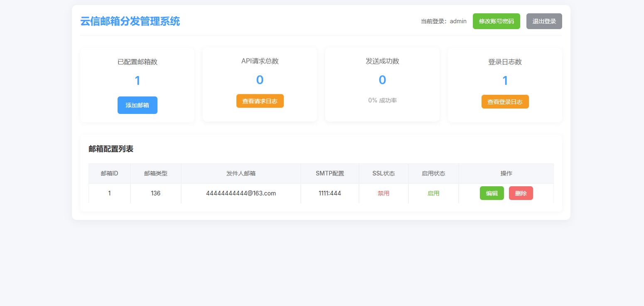Click the 邮箱ID column header
644x306 pixels.
point(109,173)
